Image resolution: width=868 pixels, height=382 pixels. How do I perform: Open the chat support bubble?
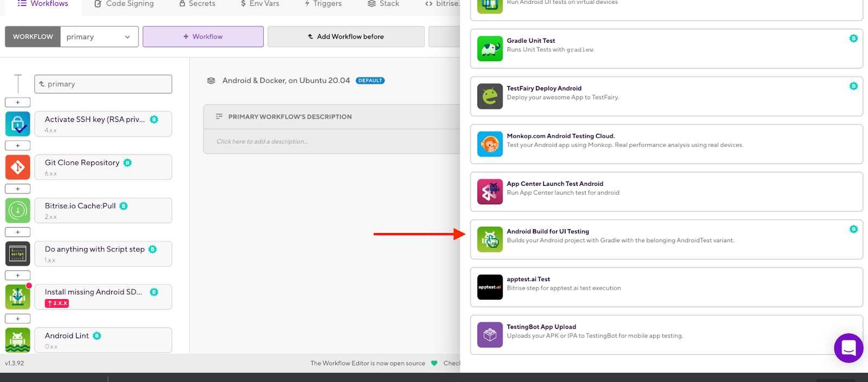pyautogui.click(x=848, y=348)
